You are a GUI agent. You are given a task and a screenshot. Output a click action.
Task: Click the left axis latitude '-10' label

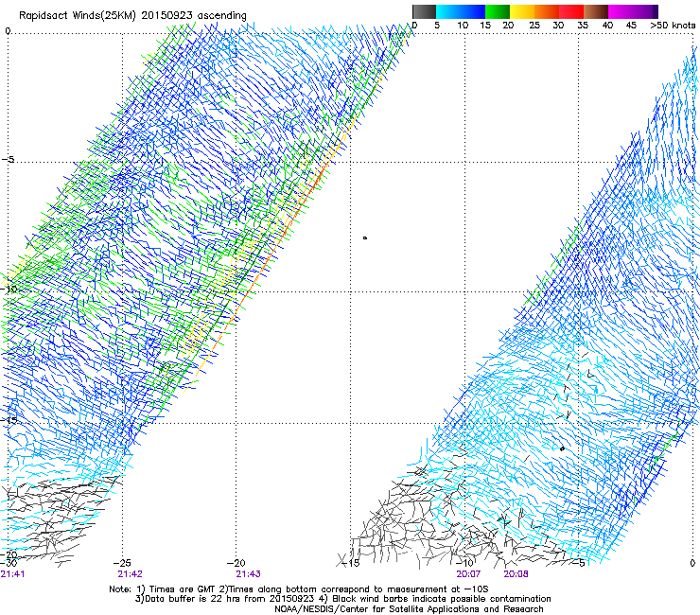(9, 289)
